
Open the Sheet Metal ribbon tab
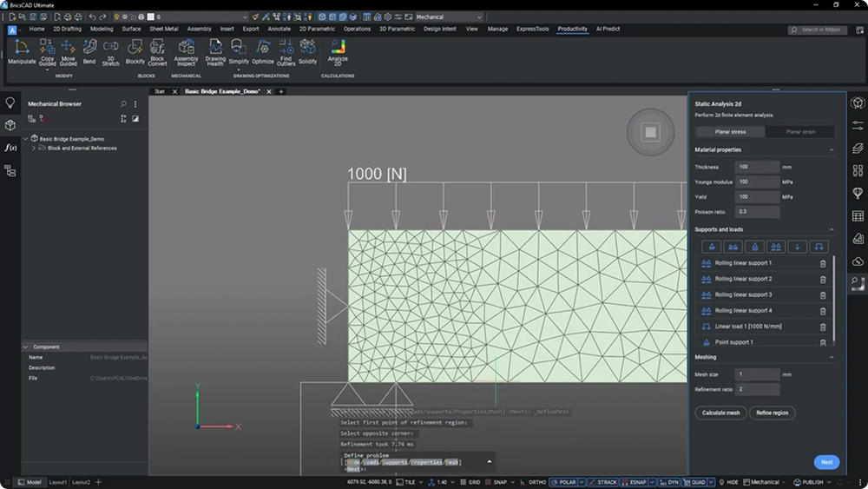(163, 29)
